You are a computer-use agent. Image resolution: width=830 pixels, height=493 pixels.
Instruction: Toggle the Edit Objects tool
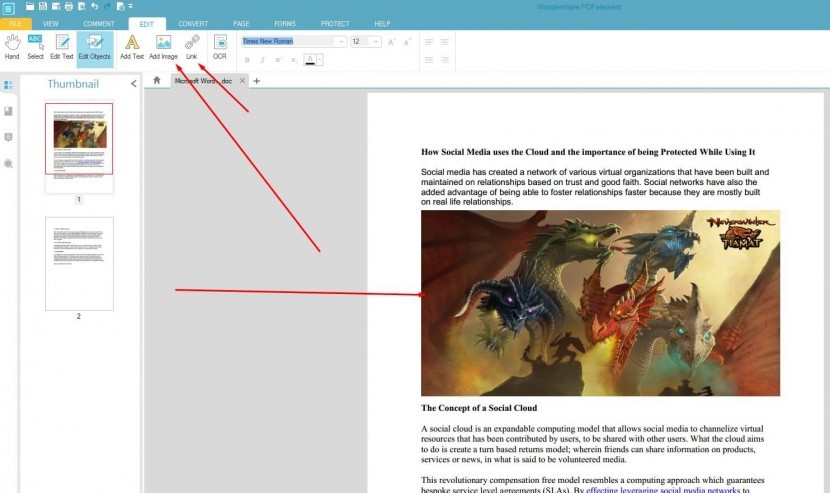[95, 48]
